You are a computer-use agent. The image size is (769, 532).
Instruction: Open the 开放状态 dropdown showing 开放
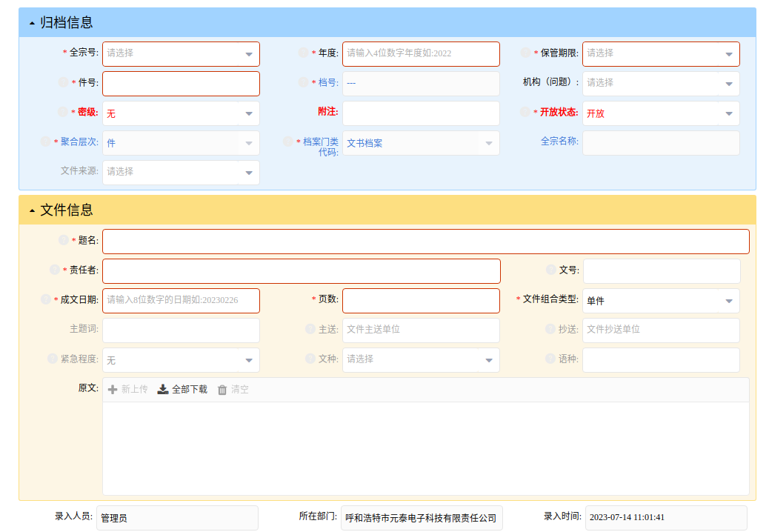click(661, 114)
